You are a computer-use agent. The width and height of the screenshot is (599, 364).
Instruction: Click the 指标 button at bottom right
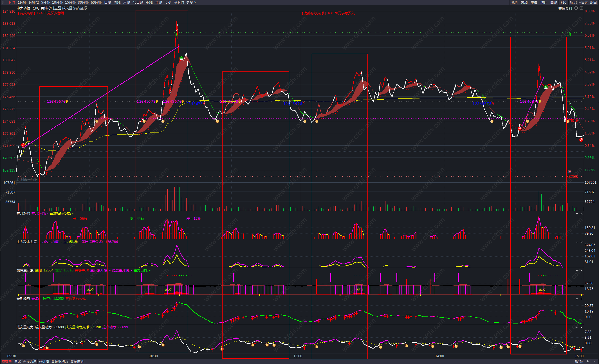click(579, 361)
